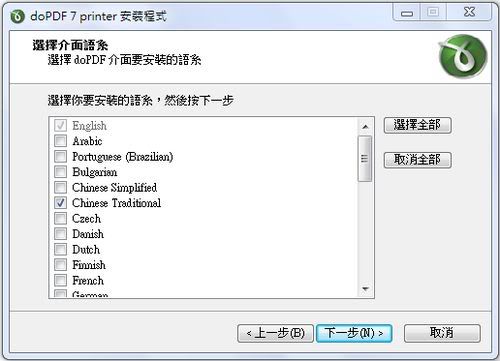Click the Finnish label text
The height and width of the screenshot is (361, 500).
click(89, 265)
